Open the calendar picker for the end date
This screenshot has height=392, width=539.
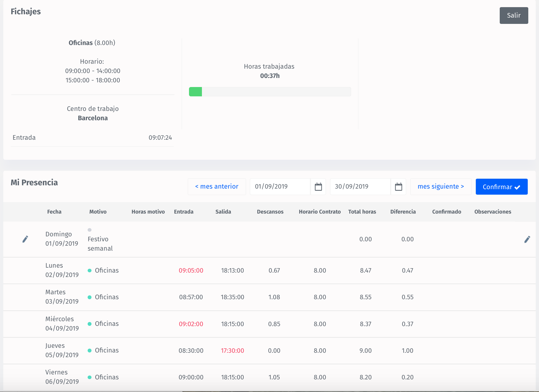tap(399, 186)
